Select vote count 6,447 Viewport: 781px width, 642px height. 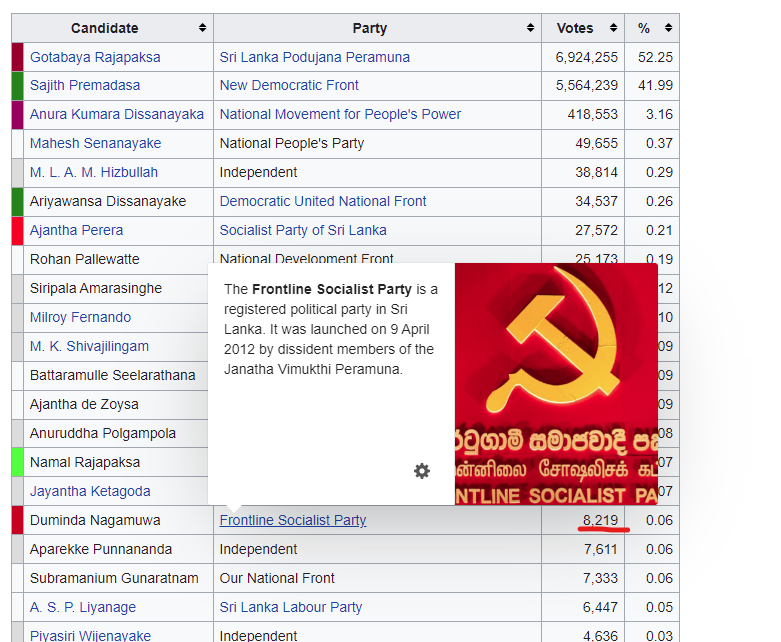tap(601, 607)
